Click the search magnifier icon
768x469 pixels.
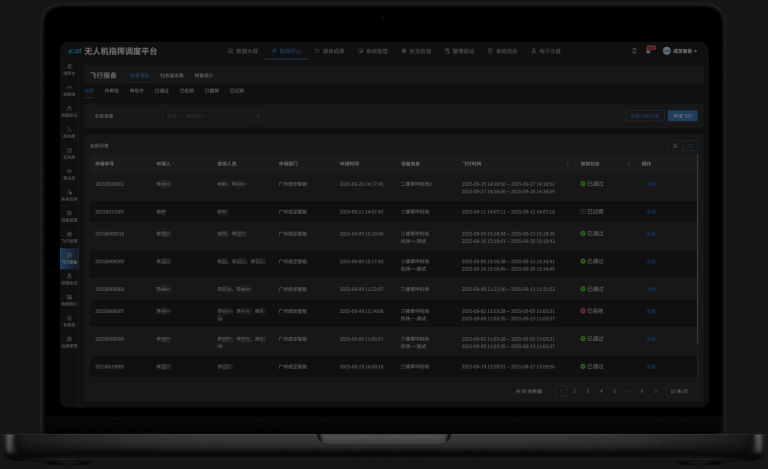point(258,116)
